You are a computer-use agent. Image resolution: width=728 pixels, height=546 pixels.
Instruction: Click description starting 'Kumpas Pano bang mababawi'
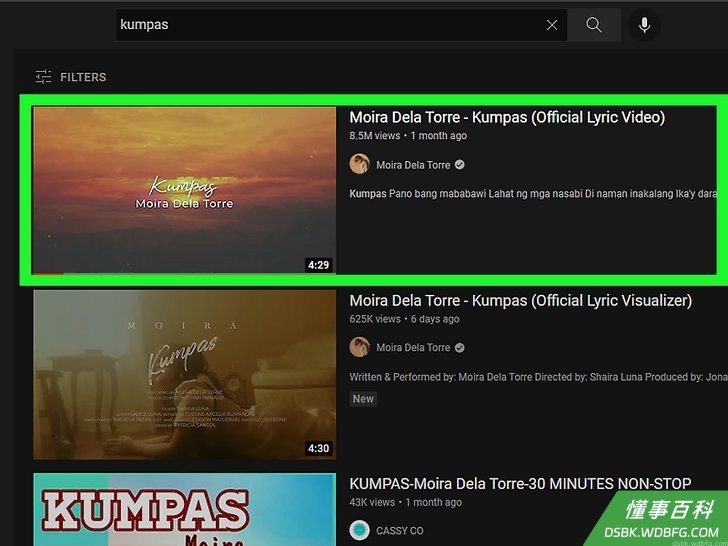click(x=533, y=194)
